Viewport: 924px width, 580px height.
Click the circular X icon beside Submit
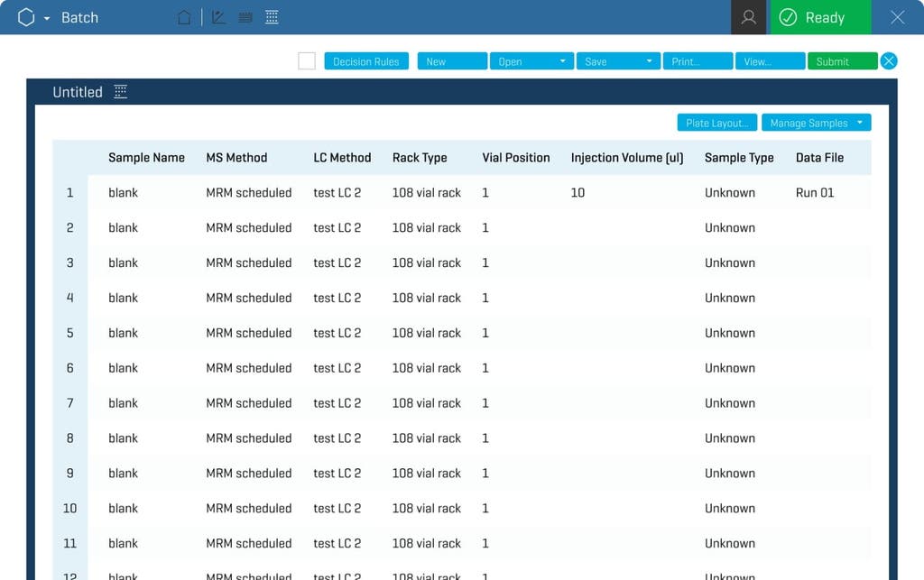(x=889, y=60)
